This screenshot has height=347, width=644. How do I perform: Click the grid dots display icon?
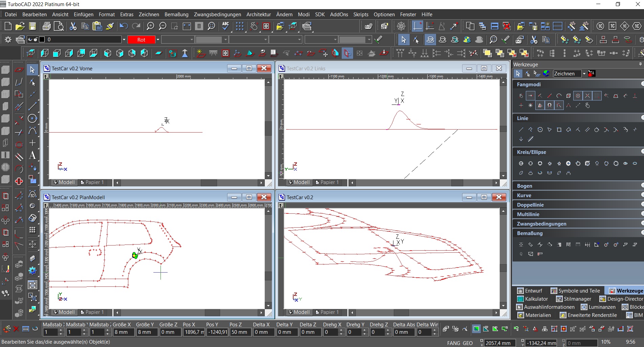[240, 26]
